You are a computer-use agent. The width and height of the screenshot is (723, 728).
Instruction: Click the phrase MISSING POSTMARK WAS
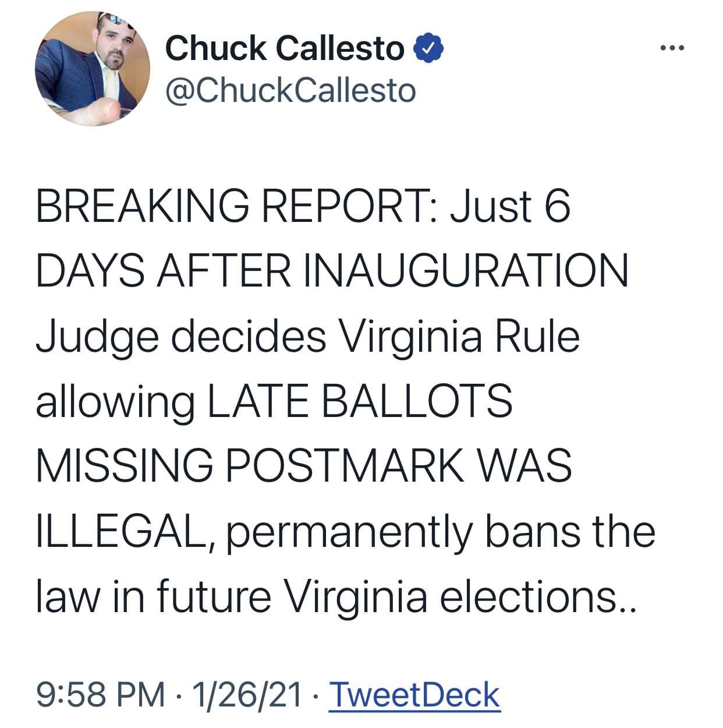point(303,467)
